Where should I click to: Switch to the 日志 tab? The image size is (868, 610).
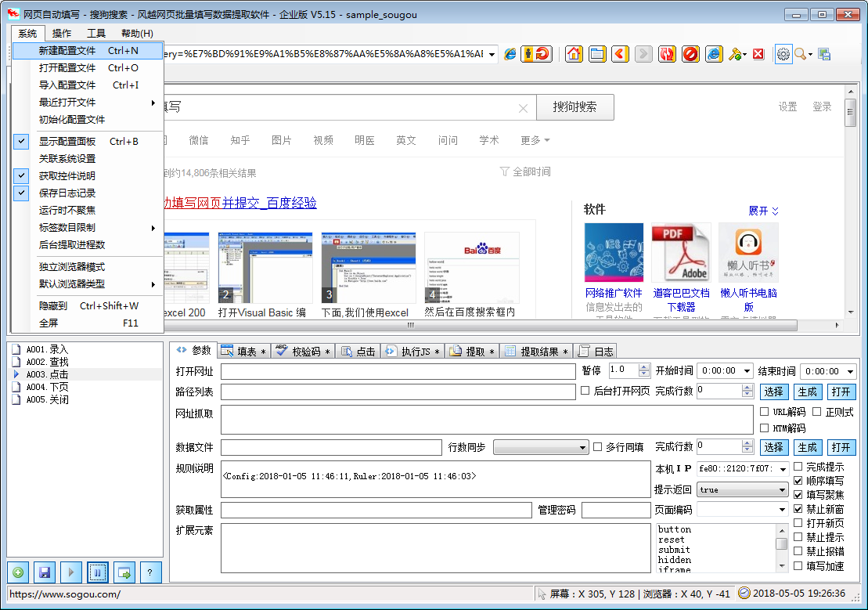click(x=596, y=352)
